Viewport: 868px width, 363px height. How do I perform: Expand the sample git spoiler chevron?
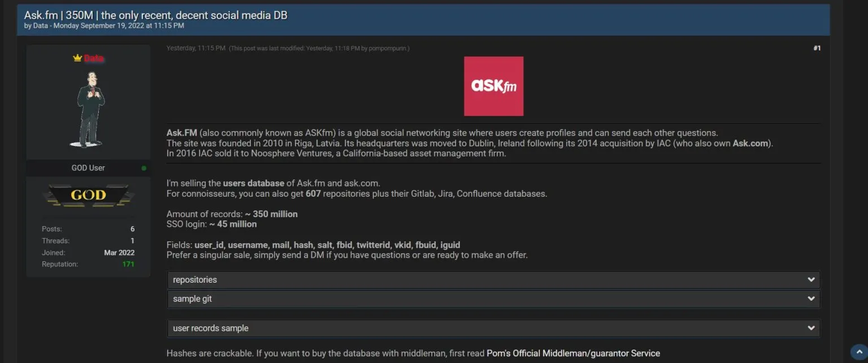point(811,299)
